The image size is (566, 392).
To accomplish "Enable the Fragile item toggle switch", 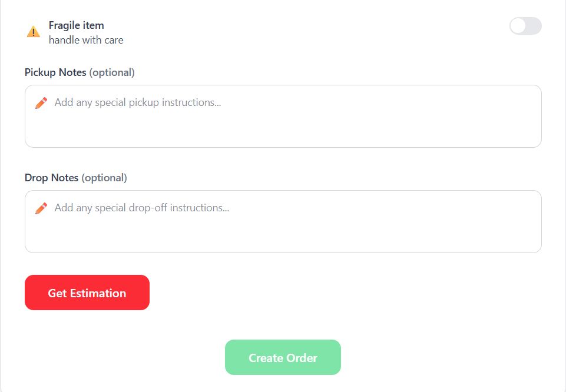I will 525,26.
